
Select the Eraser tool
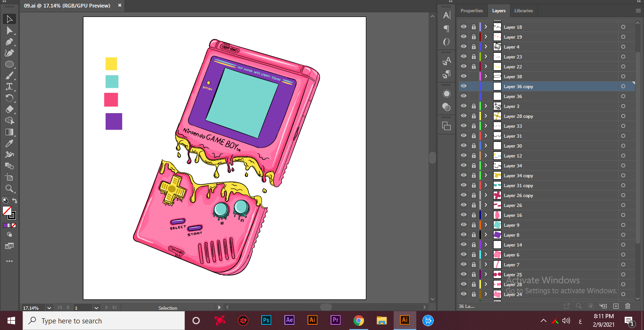9,109
